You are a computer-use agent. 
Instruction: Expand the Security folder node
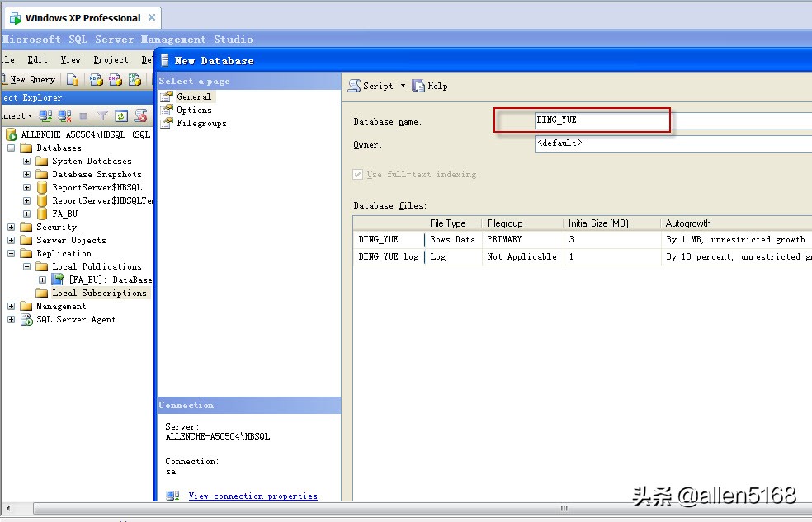[9, 227]
